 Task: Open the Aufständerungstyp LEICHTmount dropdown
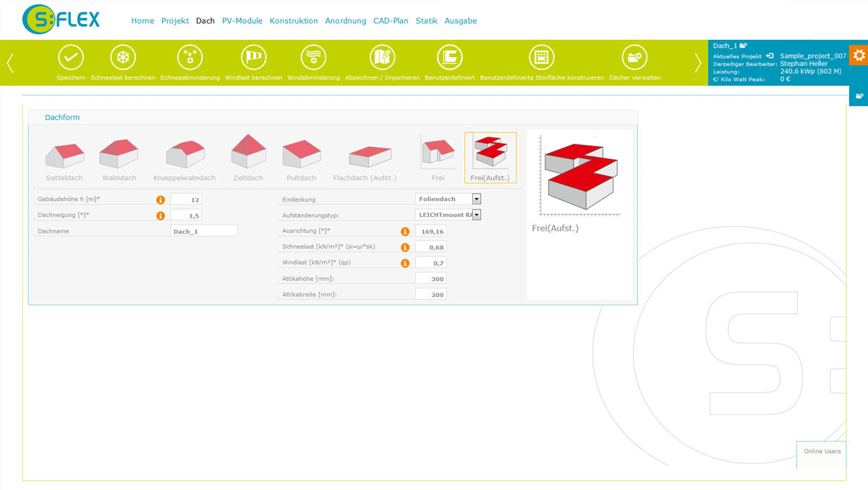pos(477,215)
